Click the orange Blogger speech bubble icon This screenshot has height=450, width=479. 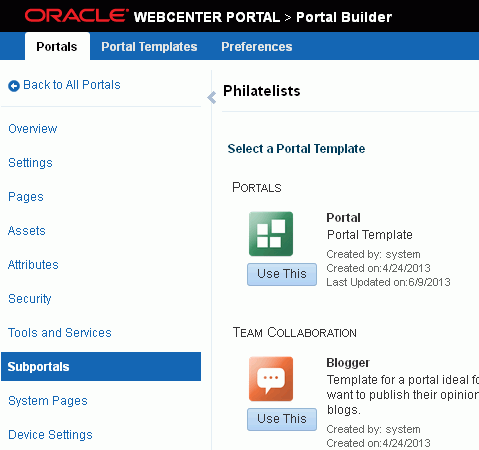pyautogui.click(x=271, y=379)
